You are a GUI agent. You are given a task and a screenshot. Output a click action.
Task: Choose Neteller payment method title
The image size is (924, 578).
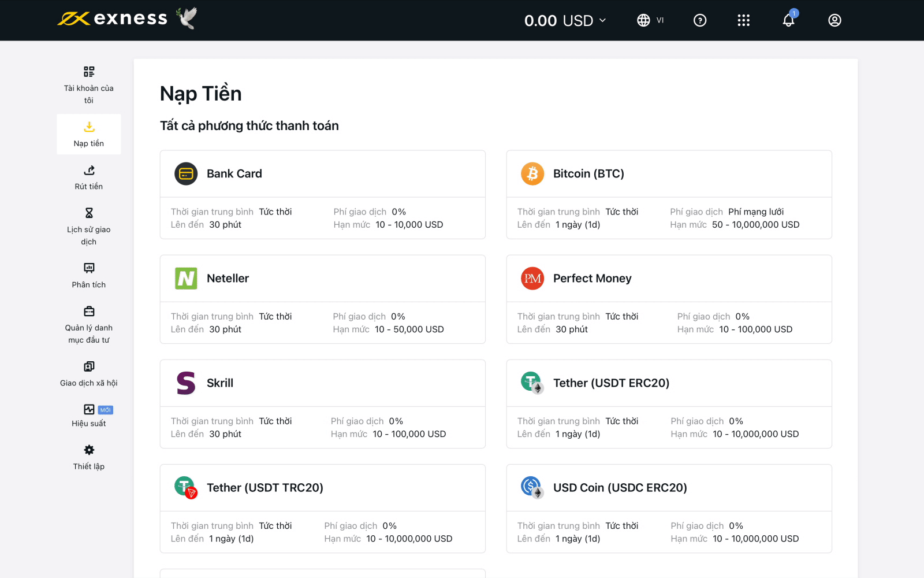point(228,279)
